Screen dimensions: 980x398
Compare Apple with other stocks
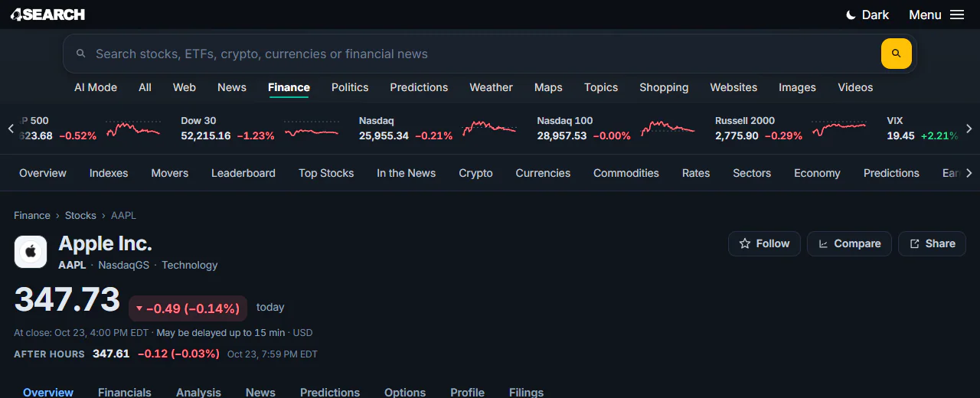pos(849,243)
